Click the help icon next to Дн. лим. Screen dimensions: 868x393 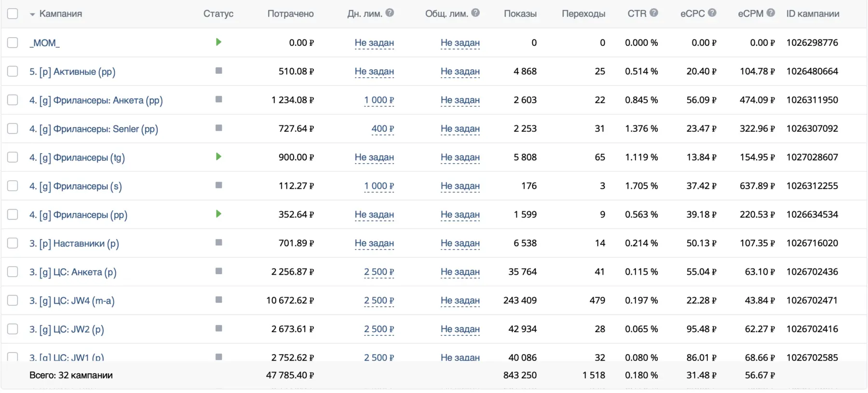tap(390, 13)
